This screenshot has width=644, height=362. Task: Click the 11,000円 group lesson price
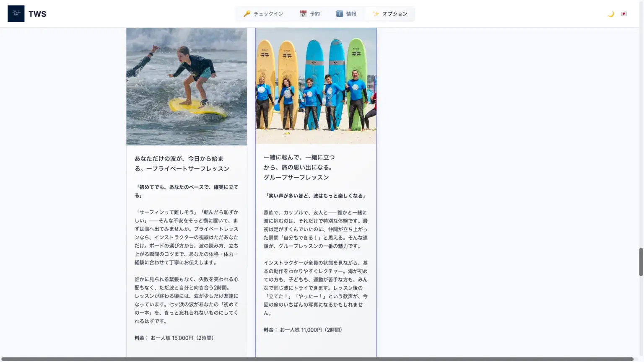311,330
